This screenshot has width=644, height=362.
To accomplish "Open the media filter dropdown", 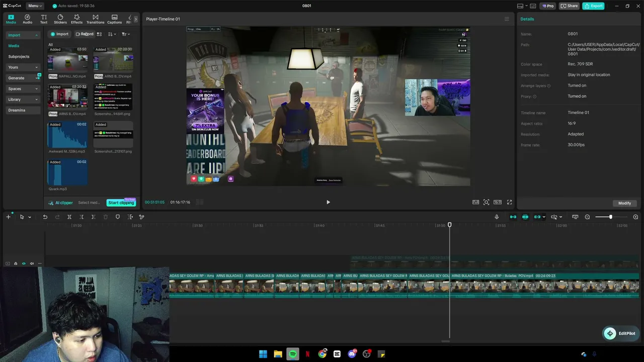I will click(126, 34).
